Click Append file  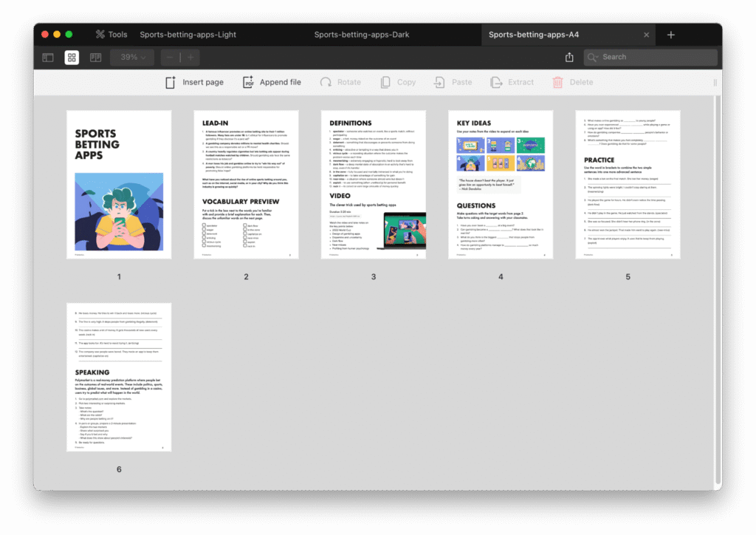pyautogui.click(x=272, y=83)
